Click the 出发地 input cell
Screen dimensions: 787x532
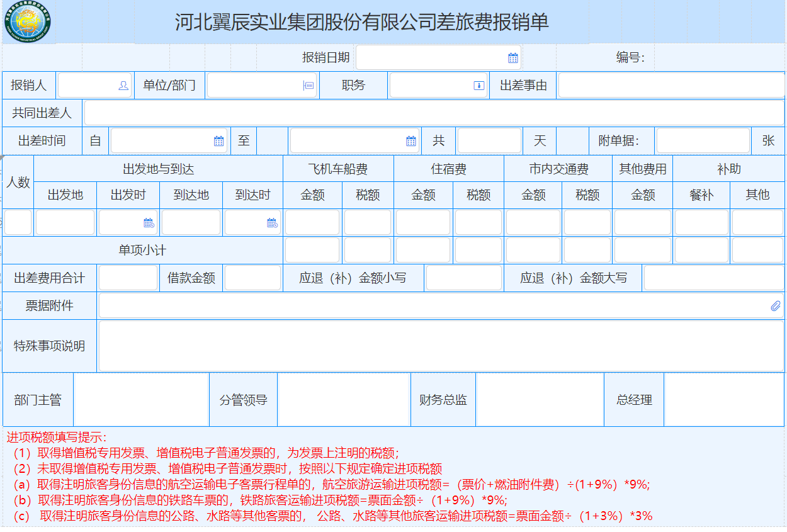pyautogui.click(x=65, y=223)
